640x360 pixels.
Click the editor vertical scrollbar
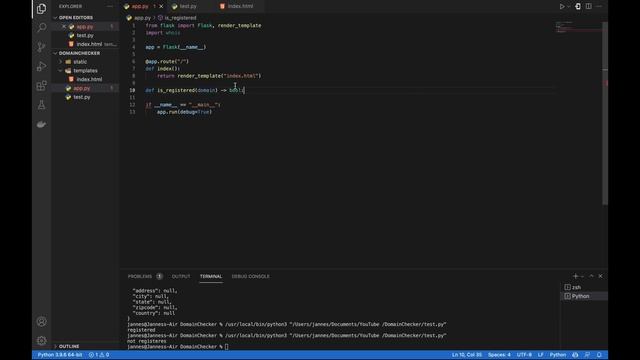(605, 113)
